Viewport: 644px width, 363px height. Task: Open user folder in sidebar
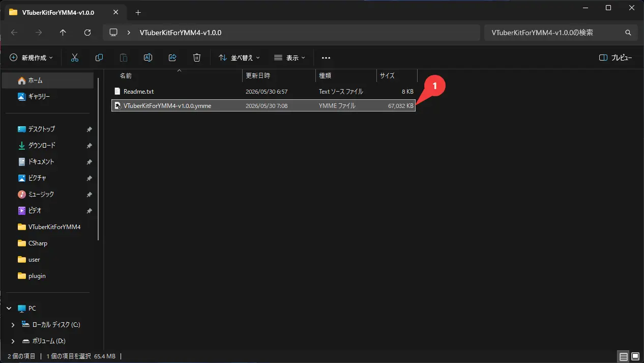tap(48, 260)
